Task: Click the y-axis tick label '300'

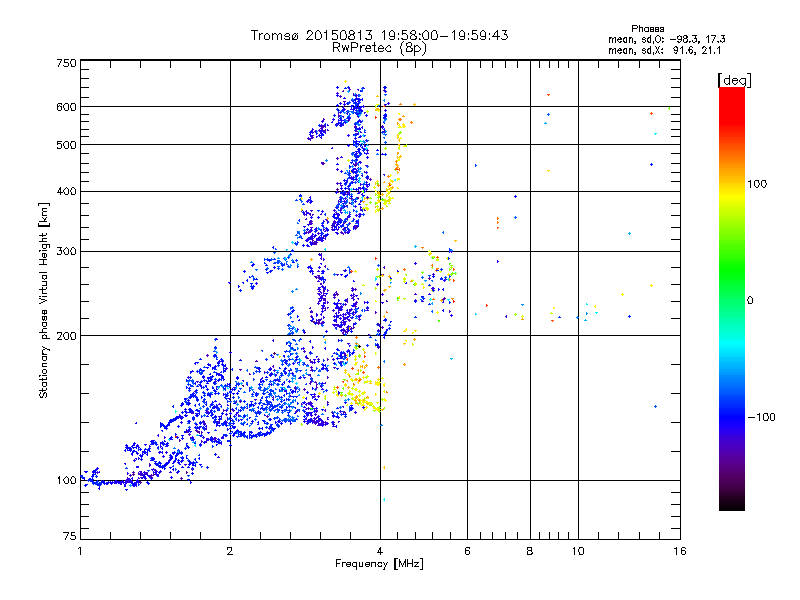Action: coord(66,251)
